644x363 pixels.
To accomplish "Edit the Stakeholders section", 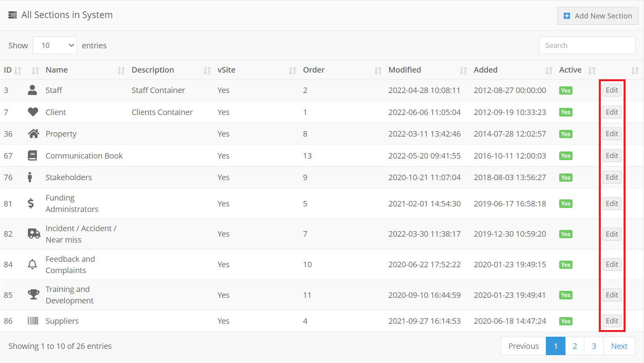I will pos(612,177).
